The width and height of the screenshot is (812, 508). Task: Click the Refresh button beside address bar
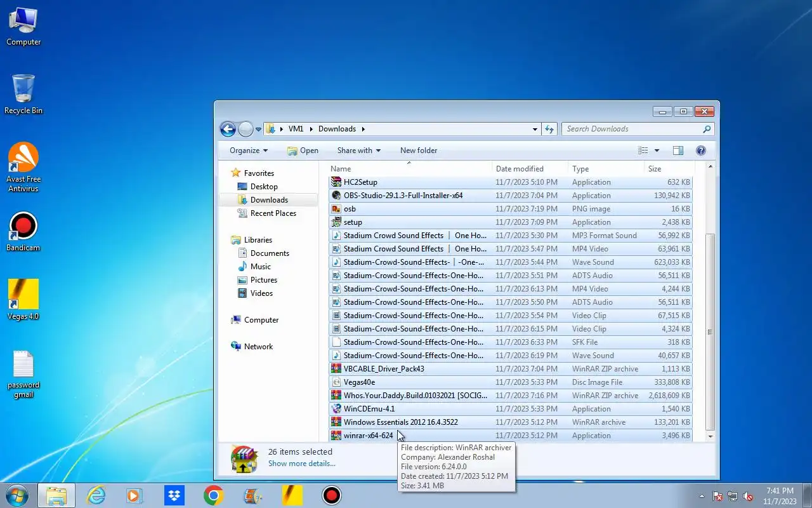tap(550, 129)
